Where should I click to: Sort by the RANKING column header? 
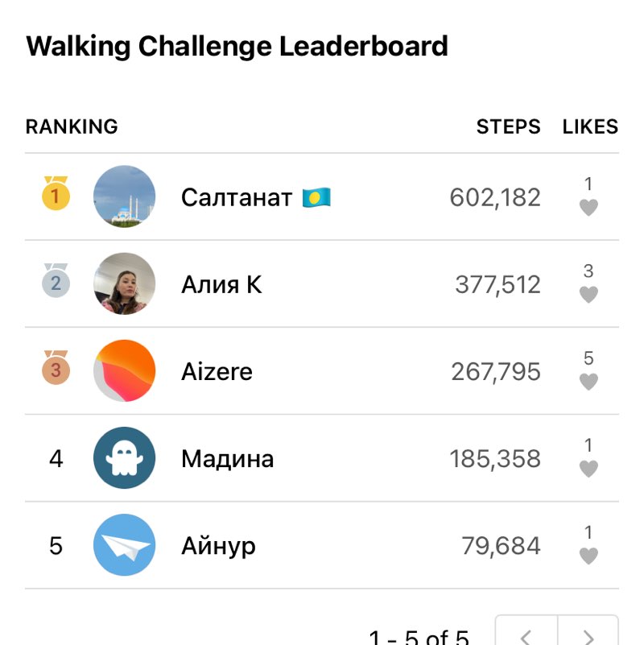(x=72, y=126)
